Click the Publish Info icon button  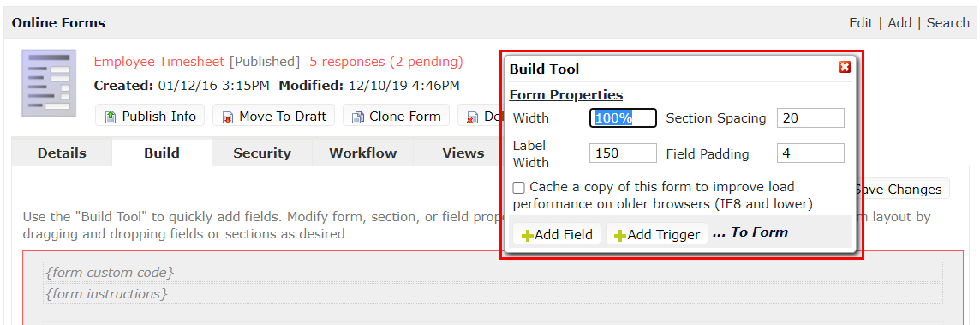pos(150,116)
